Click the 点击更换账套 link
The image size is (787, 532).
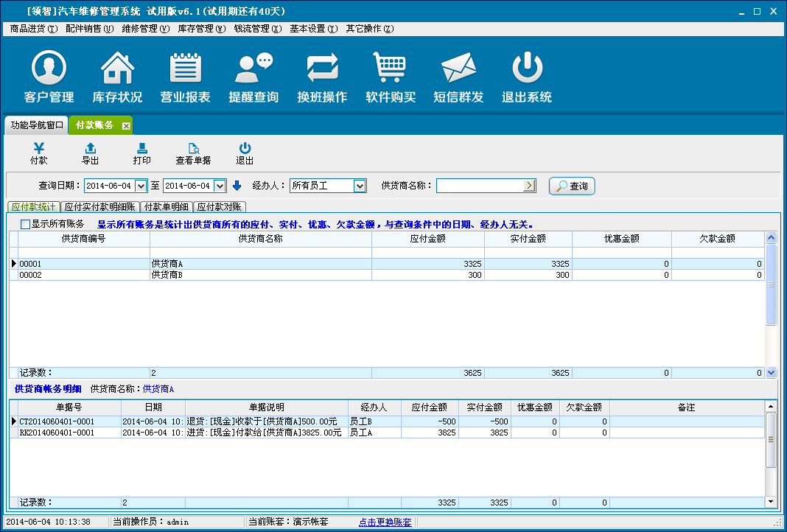pyautogui.click(x=385, y=522)
